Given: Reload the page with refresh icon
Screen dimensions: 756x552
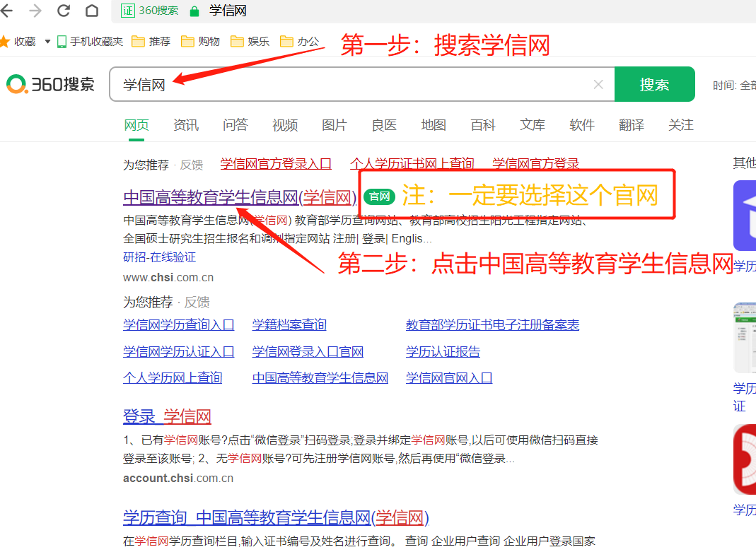Looking at the screenshot, I should point(64,11).
